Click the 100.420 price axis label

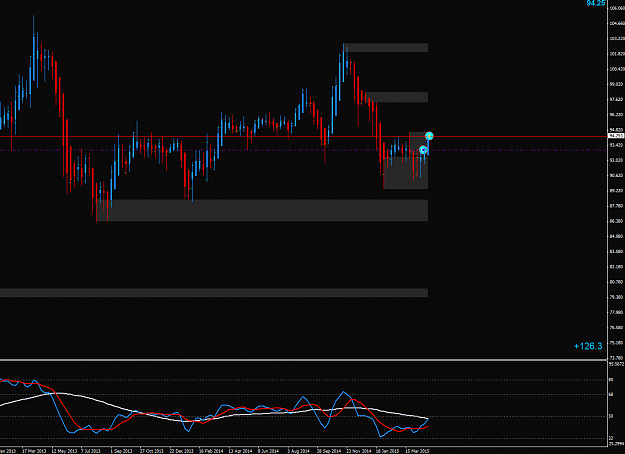616,69
